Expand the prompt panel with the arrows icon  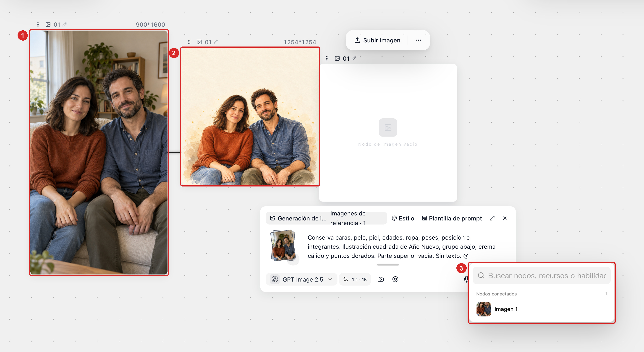coord(492,218)
